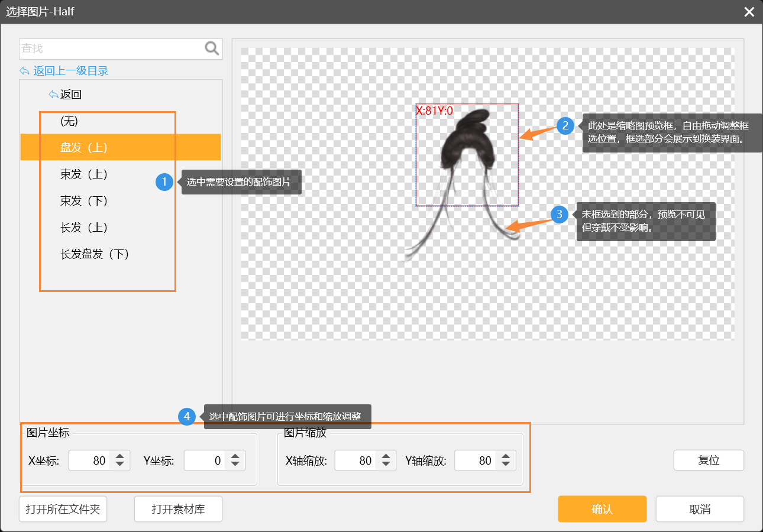763x532 pixels.
Task: Decrease Y轴缩放 with down arrow
Action: (x=506, y=465)
